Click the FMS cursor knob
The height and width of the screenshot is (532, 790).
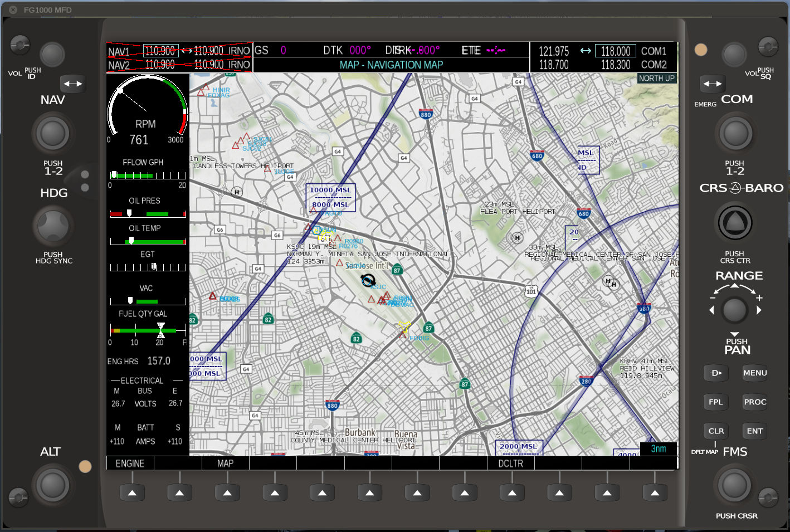(x=734, y=485)
